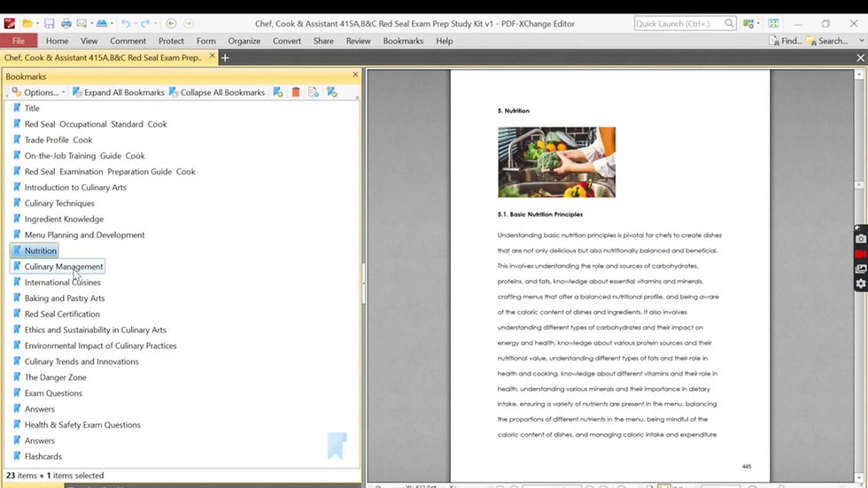Screen dimensions: 868x488
Task: Open the Scan icon dropdown arrow
Action: (112, 24)
